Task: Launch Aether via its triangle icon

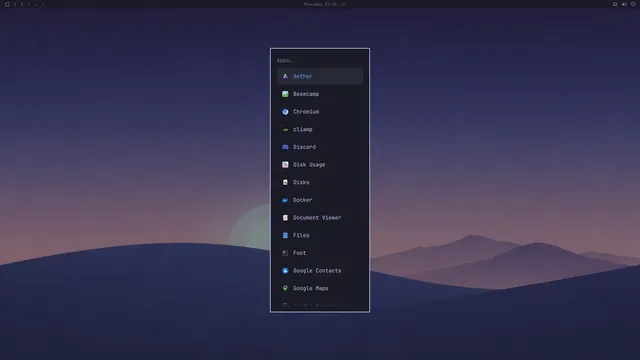Action: [285, 76]
